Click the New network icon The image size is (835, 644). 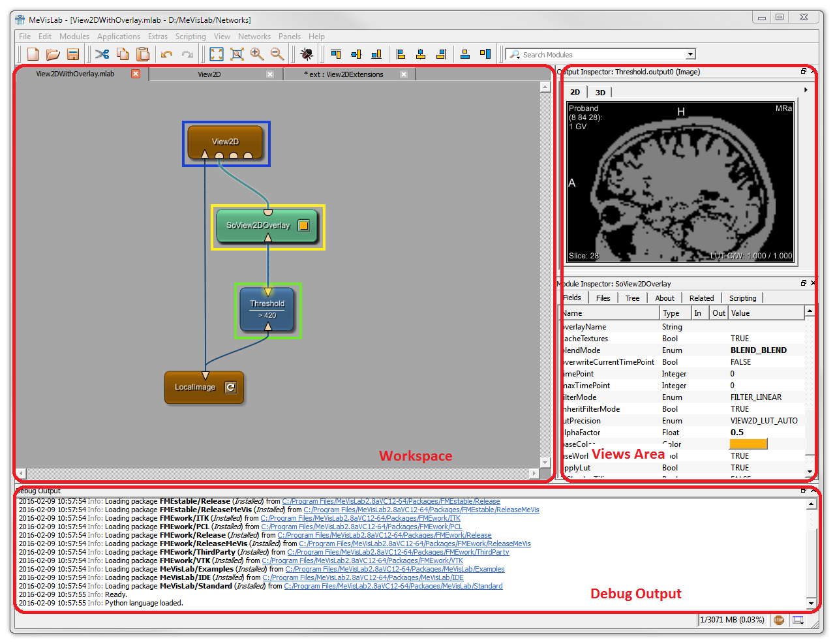click(33, 55)
